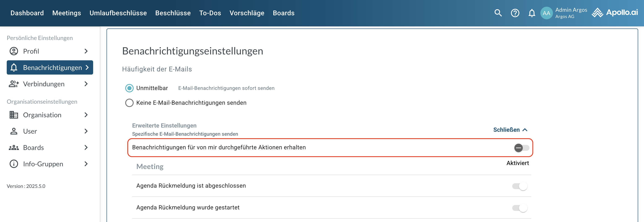Select the Unmittelbar radio option
644x222 pixels.
click(129, 88)
